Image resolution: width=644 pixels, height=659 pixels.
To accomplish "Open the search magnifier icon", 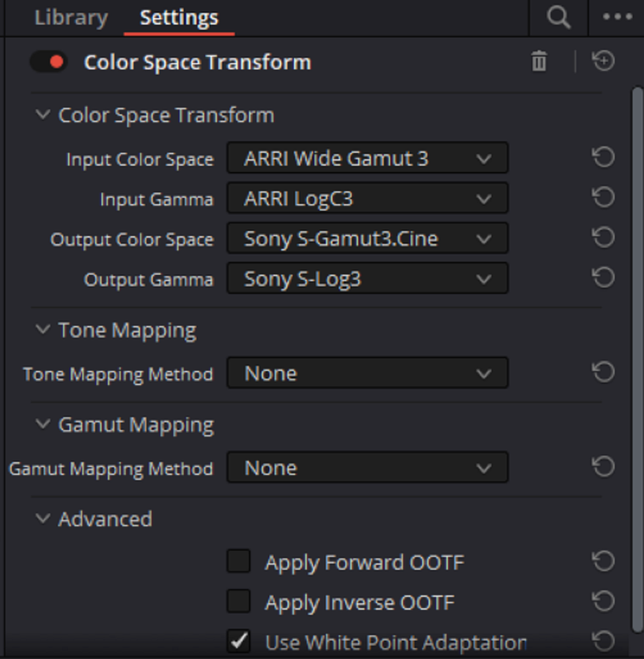I will [x=558, y=18].
